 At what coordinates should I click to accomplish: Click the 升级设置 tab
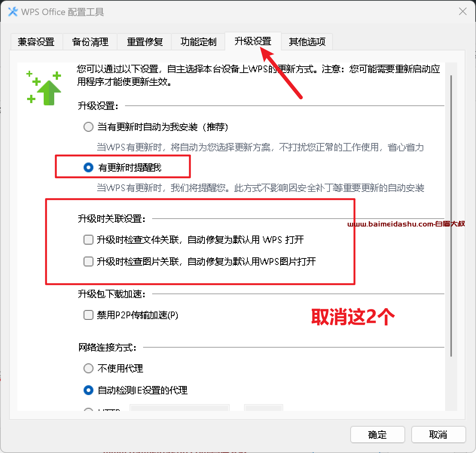253,41
